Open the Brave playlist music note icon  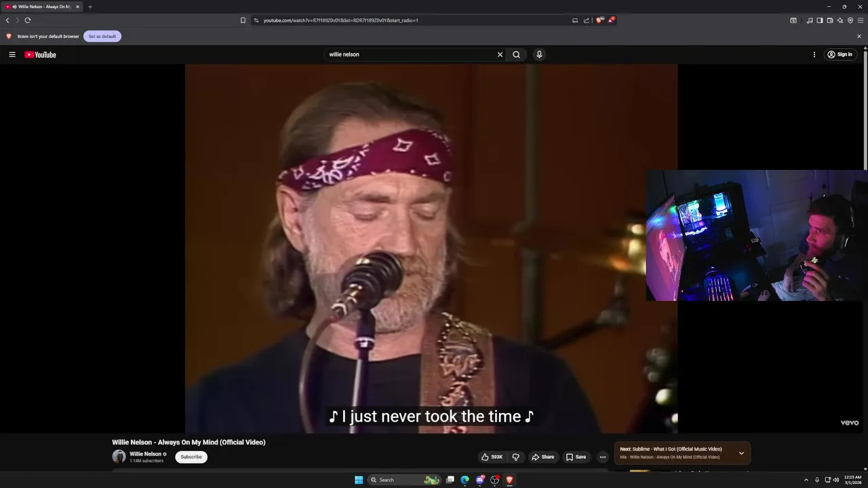(810, 20)
